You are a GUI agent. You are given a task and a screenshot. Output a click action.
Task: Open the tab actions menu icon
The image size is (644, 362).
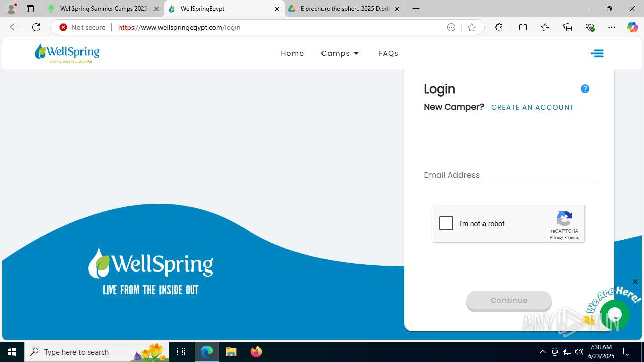coord(30,9)
